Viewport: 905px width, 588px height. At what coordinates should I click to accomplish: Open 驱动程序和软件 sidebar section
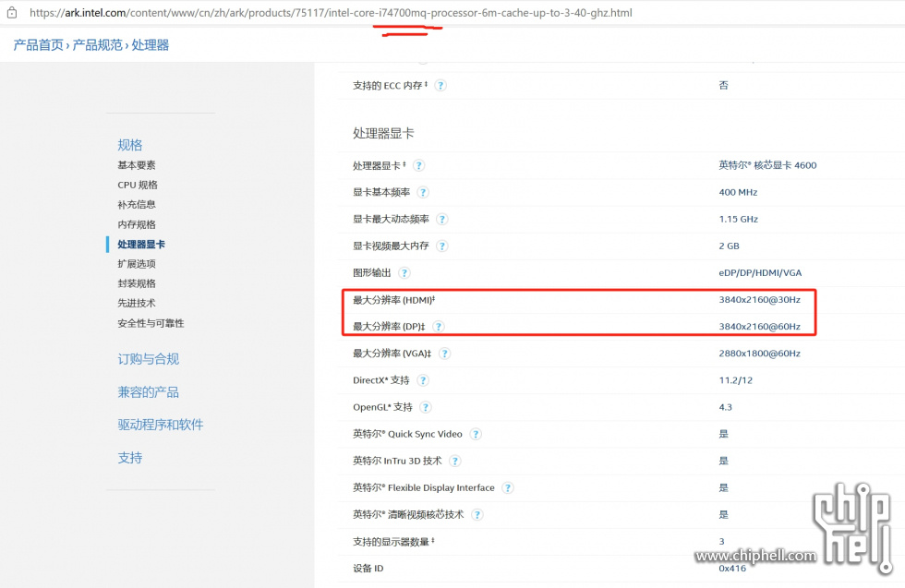161,425
